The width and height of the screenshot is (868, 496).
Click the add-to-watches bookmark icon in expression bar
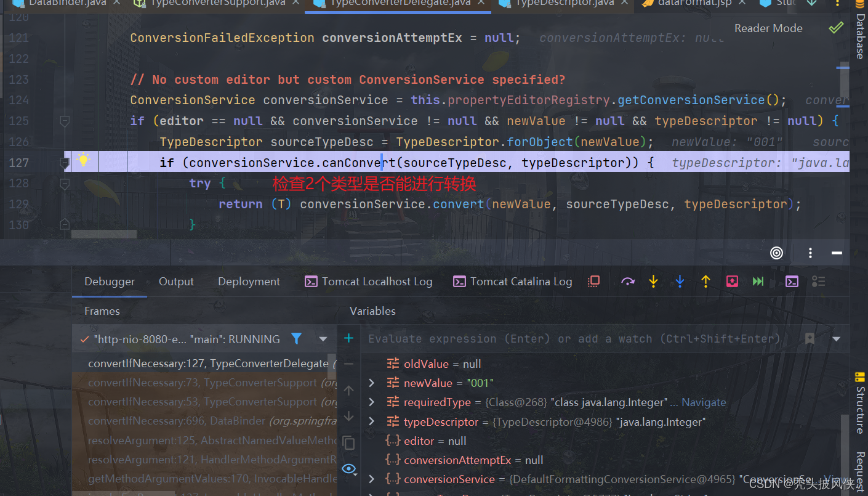[x=810, y=338]
